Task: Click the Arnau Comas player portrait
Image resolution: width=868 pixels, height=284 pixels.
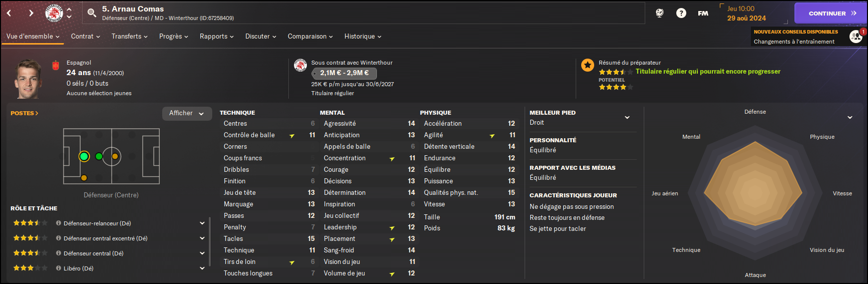Action: [29, 79]
